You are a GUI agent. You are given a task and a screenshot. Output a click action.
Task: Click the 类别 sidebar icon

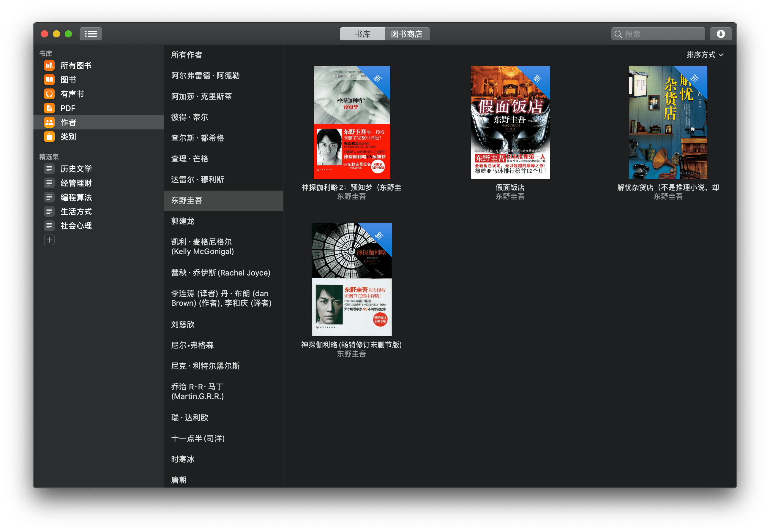point(49,137)
